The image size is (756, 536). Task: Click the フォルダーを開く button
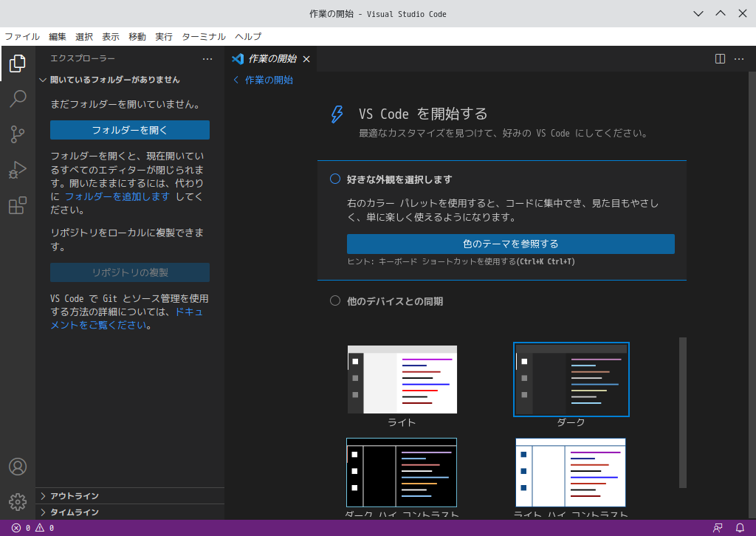(x=129, y=130)
